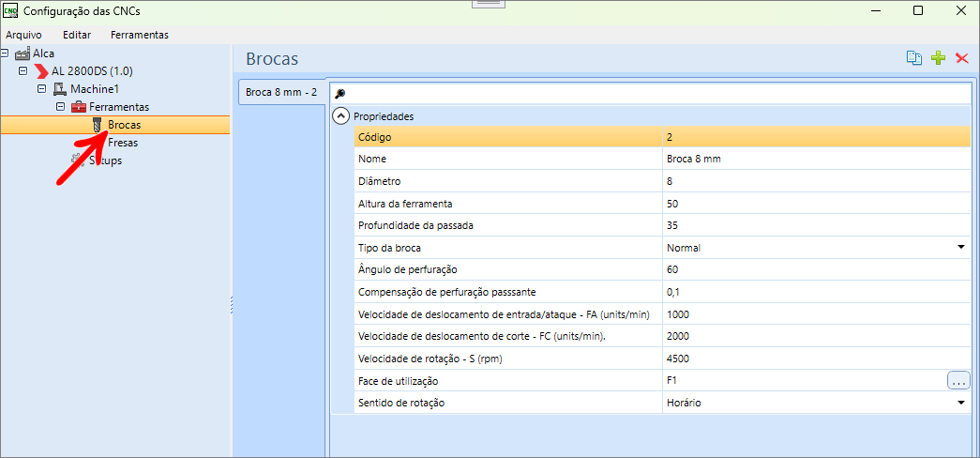Click the Código property label

pyautogui.click(x=375, y=137)
